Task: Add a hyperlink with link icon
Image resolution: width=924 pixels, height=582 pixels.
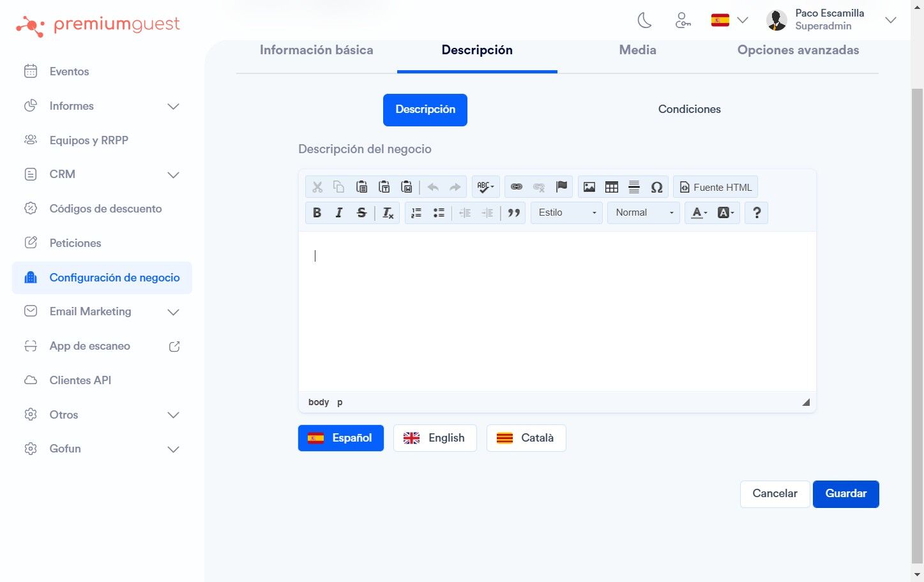Action: (517, 187)
